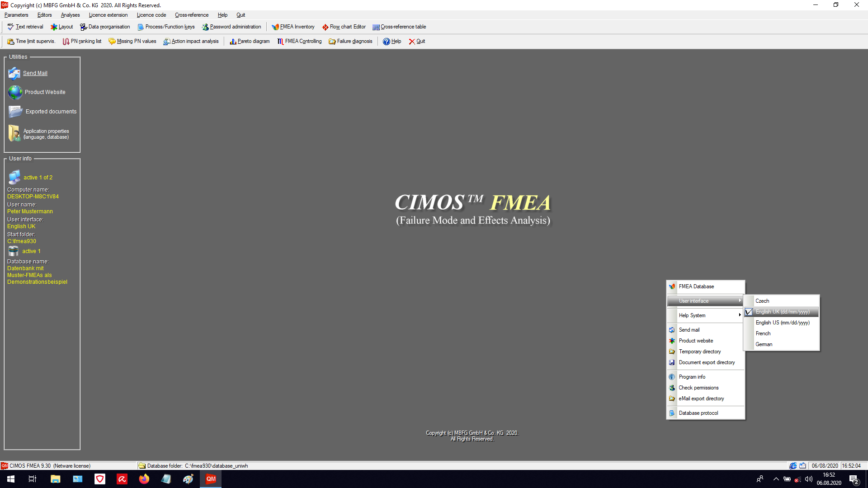Click Quit in the menu bar
868x488 pixels.
(241, 15)
